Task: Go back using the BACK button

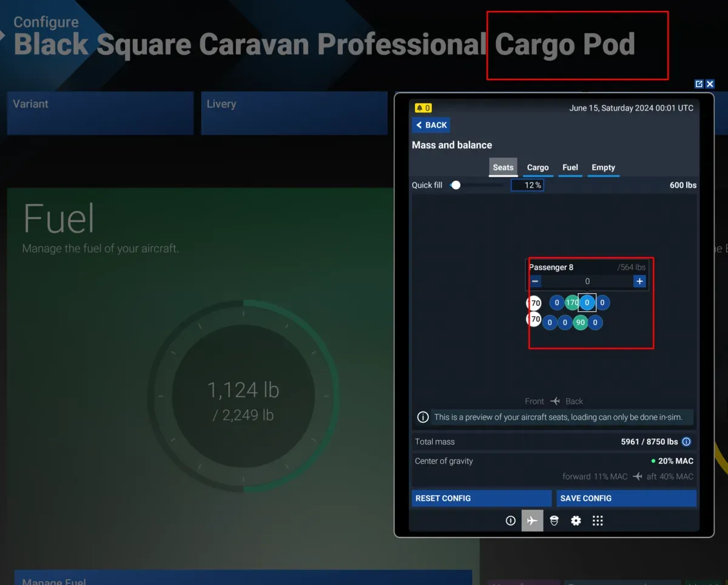Action: tap(431, 125)
